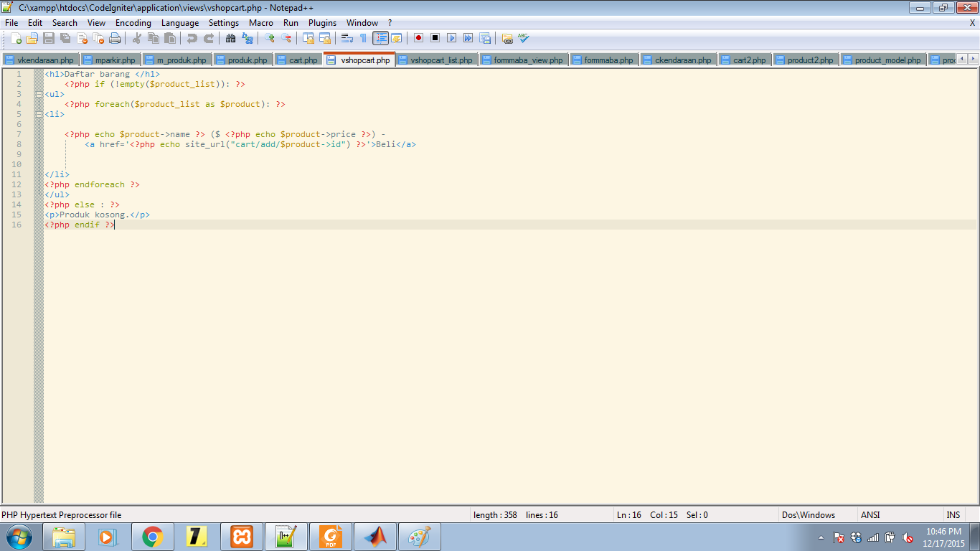
Task: Start macro recording with the record icon
Action: point(419,38)
